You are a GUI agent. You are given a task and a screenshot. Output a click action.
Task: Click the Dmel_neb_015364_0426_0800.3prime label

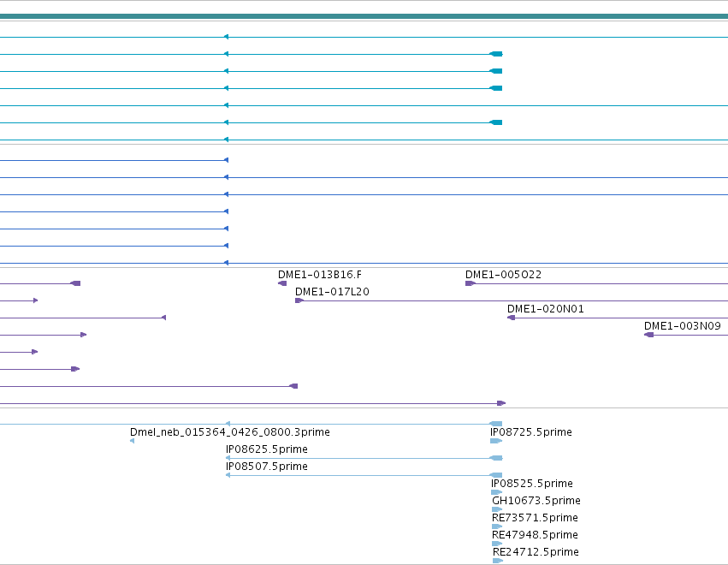click(x=230, y=432)
